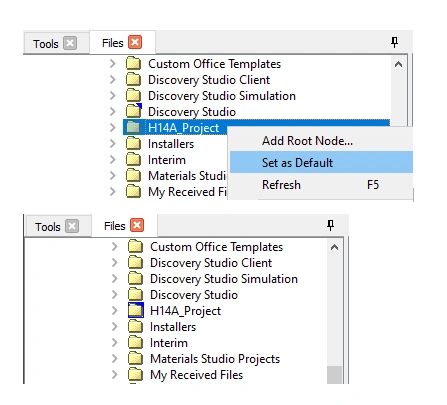This screenshot has height=405, width=447.
Task: Click highlighted H14A_Project folder icon, upper panel
Action: tap(133, 127)
